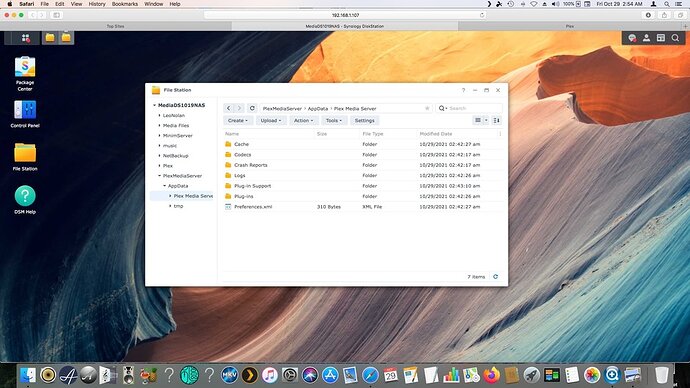Select the music folder in tree
Viewport: 690px width, 388px height.
[169, 146]
